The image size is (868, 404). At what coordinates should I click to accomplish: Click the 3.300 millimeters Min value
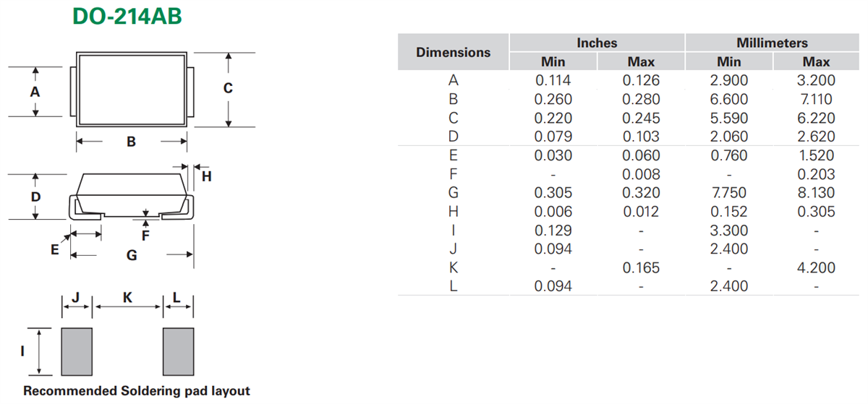pyautogui.click(x=729, y=231)
